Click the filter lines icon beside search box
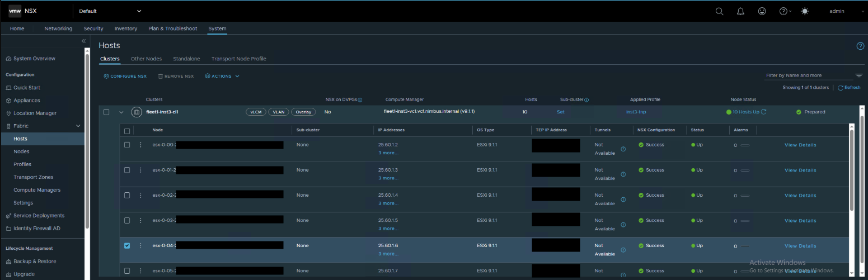The width and height of the screenshot is (868, 280). click(x=859, y=75)
